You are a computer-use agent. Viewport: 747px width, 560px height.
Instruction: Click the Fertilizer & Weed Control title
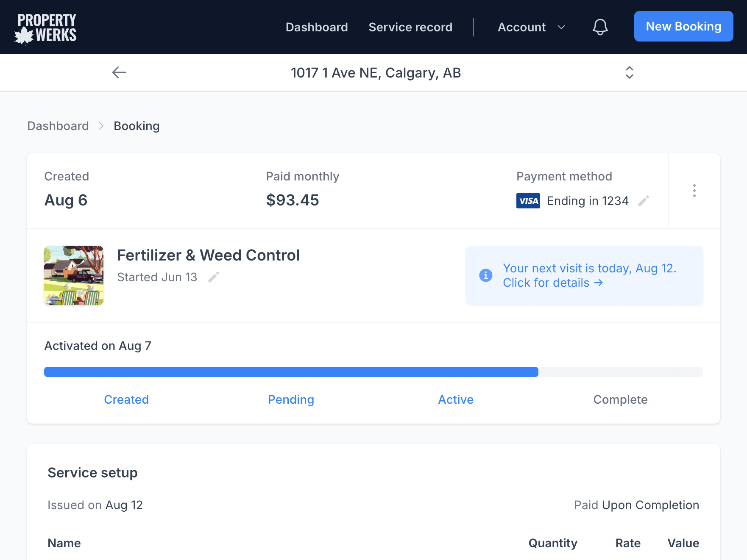point(208,255)
